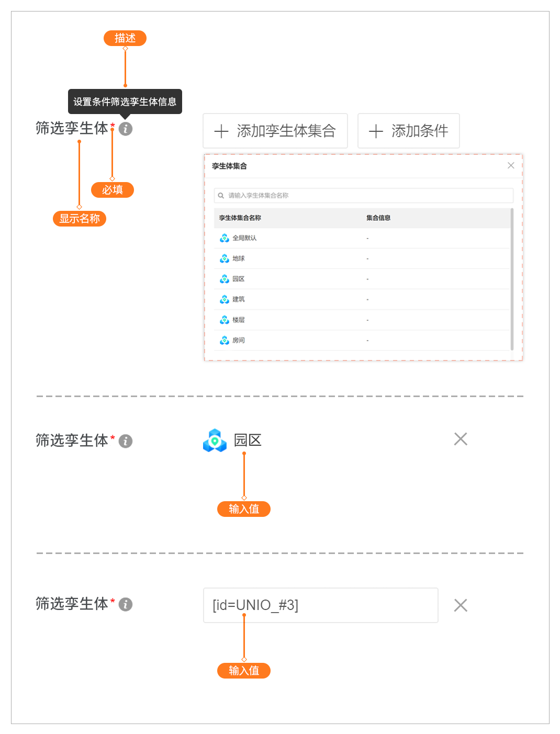Image resolution: width=560 pixels, height=734 pixels.
Task: Click the 地球 twin icon in the list
Action: pyautogui.click(x=225, y=258)
